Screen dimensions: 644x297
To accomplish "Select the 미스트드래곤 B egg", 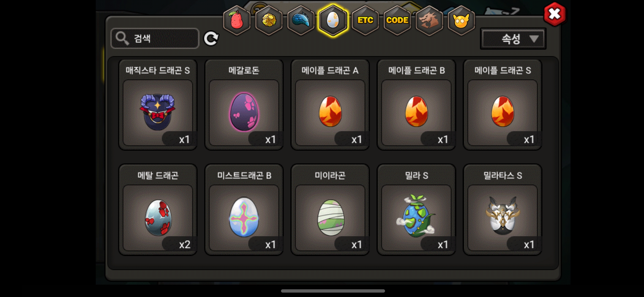I will point(244,210).
